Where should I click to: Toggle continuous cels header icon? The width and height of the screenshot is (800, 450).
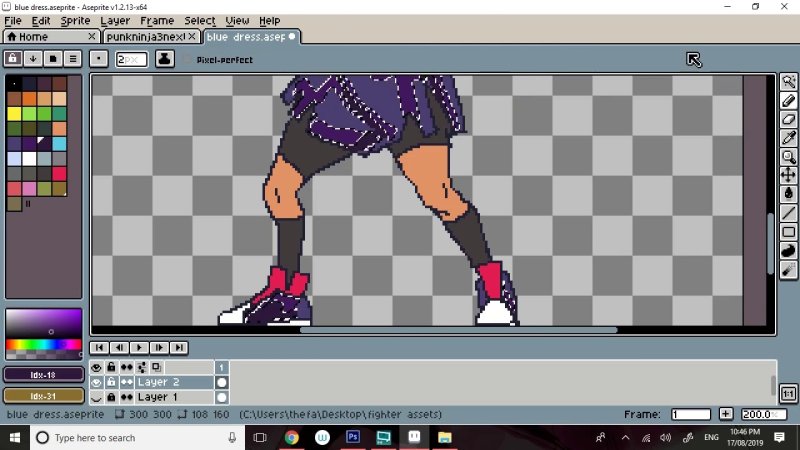click(127, 367)
